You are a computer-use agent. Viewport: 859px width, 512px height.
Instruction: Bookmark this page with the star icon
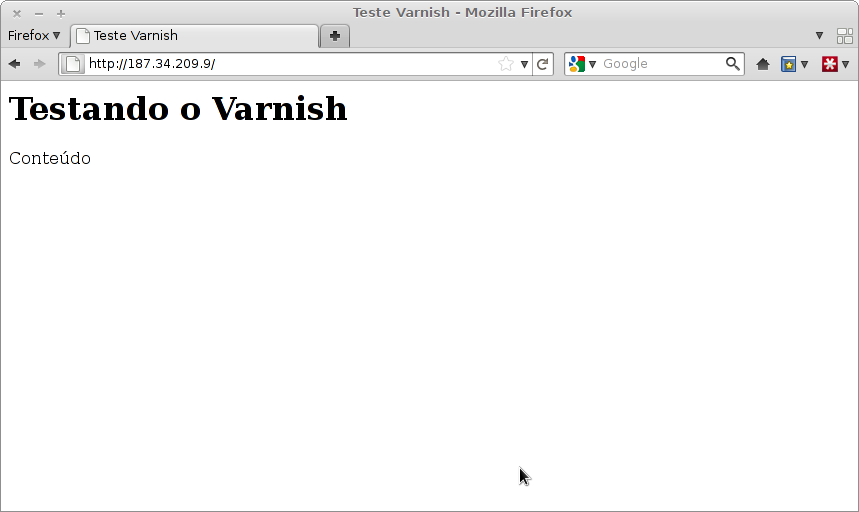(506, 64)
